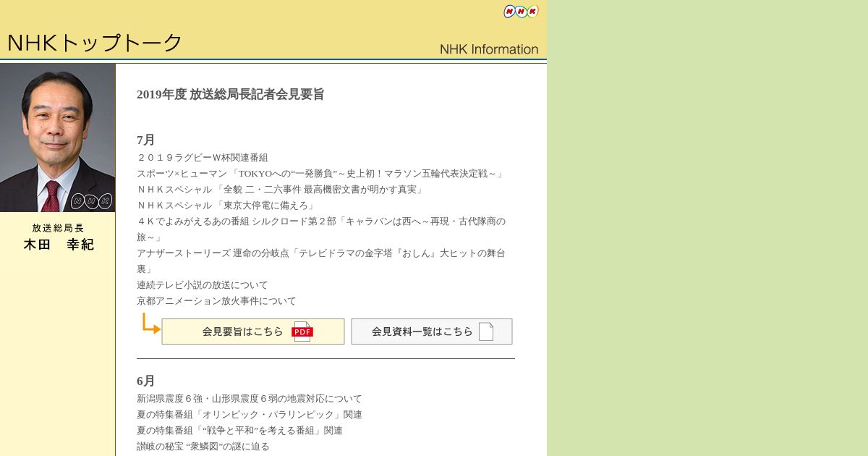The height and width of the screenshot is (456, 868).
Task: Open the red PDF icon on 会見要旨はこちら
Action: point(302,332)
